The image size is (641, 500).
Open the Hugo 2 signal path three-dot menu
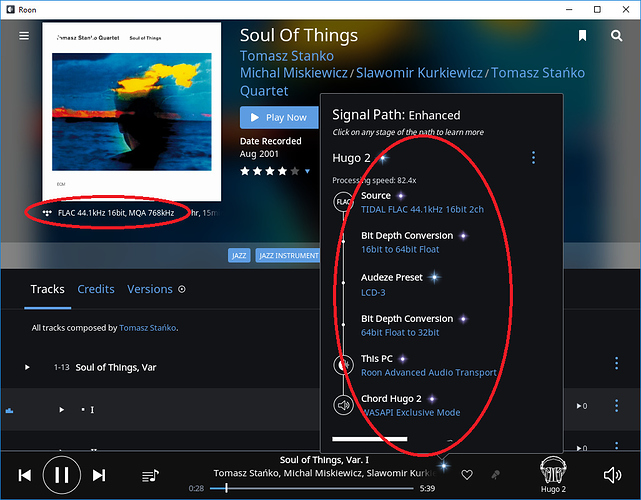(x=533, y=157)
